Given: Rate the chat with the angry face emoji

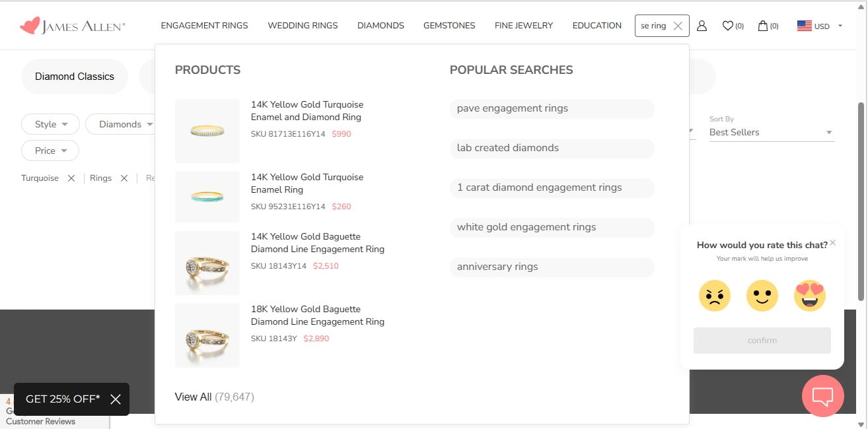Looking at the screenshot, I should 715,296.
